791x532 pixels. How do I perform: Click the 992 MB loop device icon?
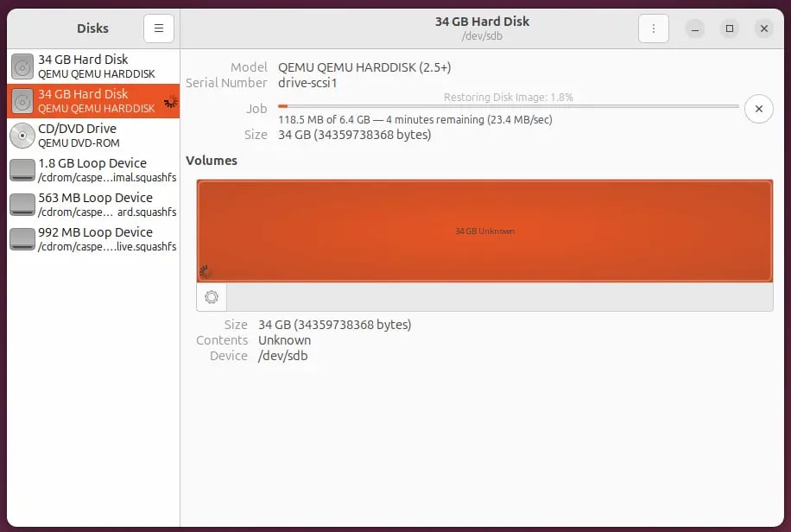pos(22,239)
